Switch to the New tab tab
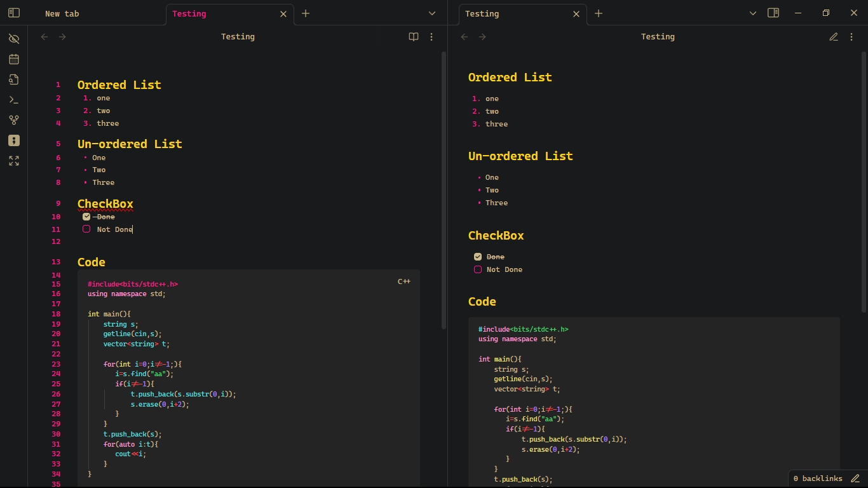868x488 pixels. [62, 14]
